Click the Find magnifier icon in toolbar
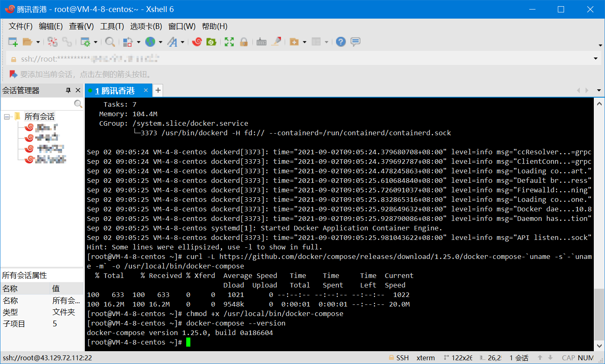605x364 pixels. 110,42
